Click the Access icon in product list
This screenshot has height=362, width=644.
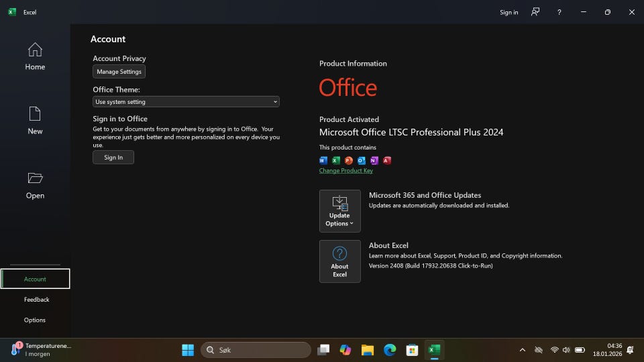click(387, 160)
